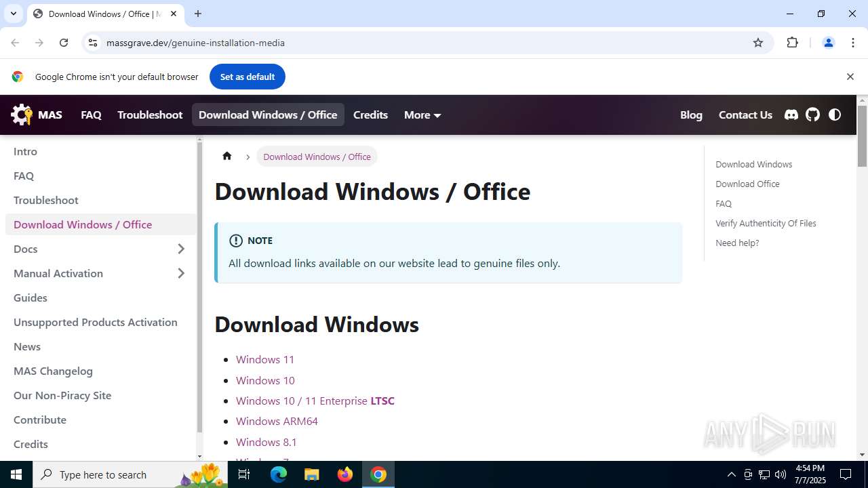Open the Windows ARM64 download link
868x488 pixels.
[277, 421]
